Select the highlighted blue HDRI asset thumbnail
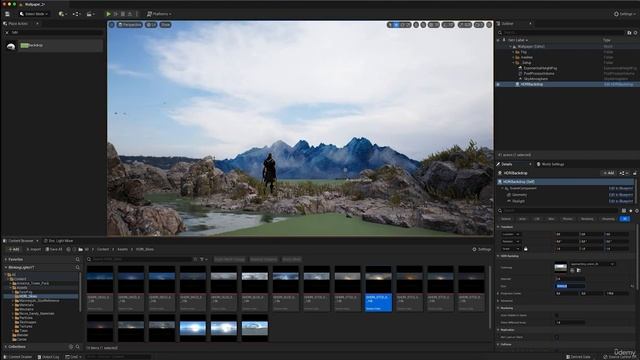 click(378, 289)
